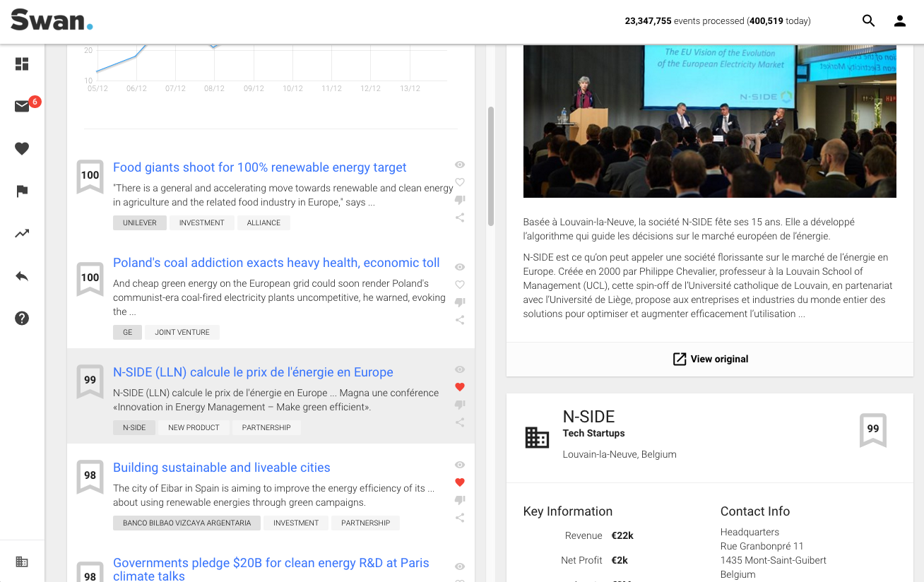Open the dashboard icon in the sidebar
The image size is (924, 582).
(x=22, y=64)
